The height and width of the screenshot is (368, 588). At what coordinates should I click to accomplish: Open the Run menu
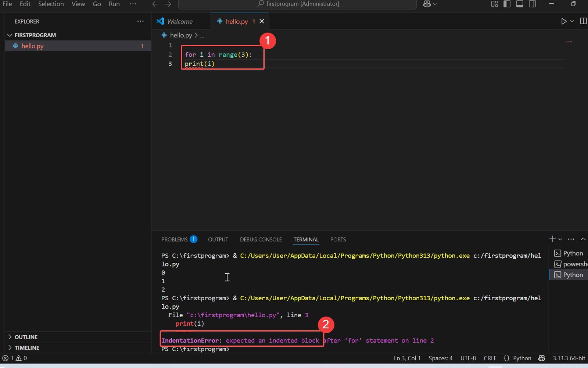click(x=114, y=4)
